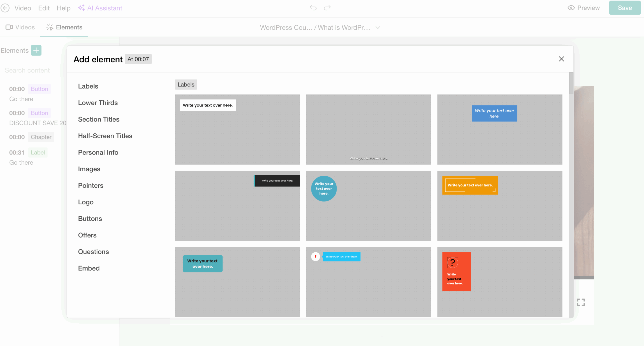Open the Video menu
Image resolution: width=644 pixels, height=346 pixels.
23,8
